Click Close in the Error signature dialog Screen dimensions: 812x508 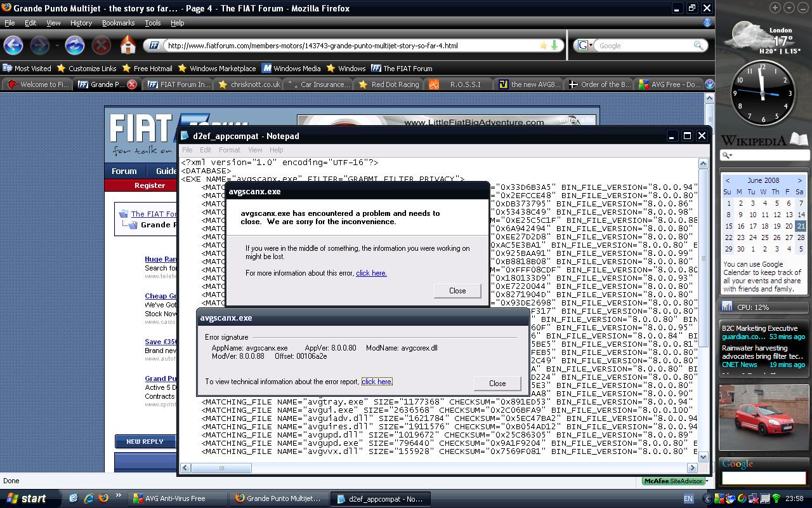[x=497, y=384]
